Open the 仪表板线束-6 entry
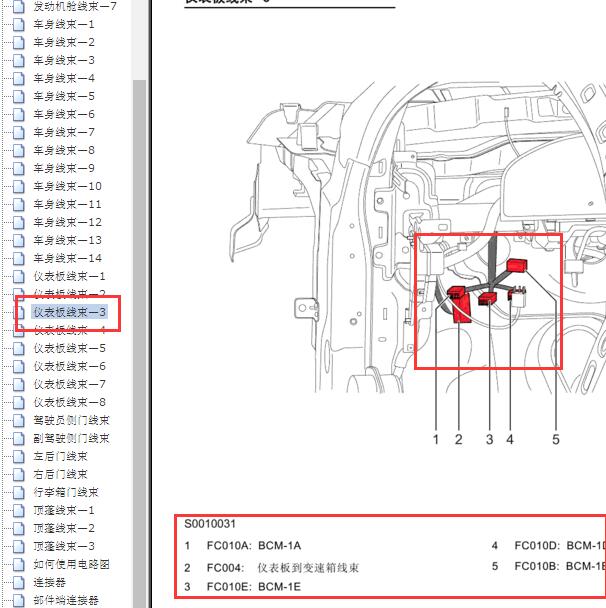 pos(69,366)
